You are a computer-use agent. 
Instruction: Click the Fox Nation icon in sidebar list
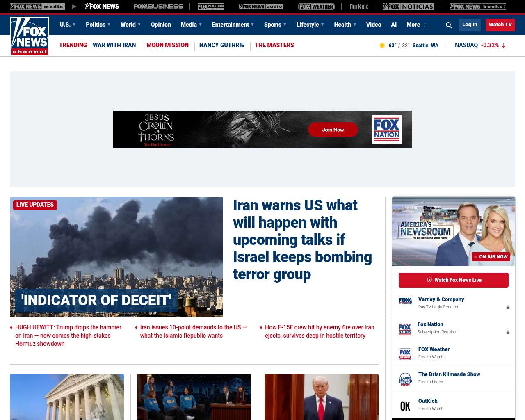click(x=405, y=329)
